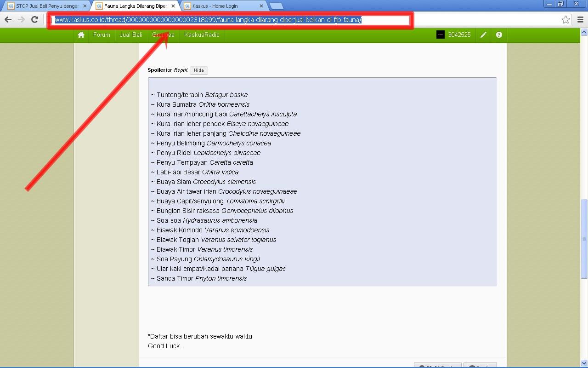Close the Kaskus - Home Login tab
Viewport: 588px width, 368px height.
[261, 6]
